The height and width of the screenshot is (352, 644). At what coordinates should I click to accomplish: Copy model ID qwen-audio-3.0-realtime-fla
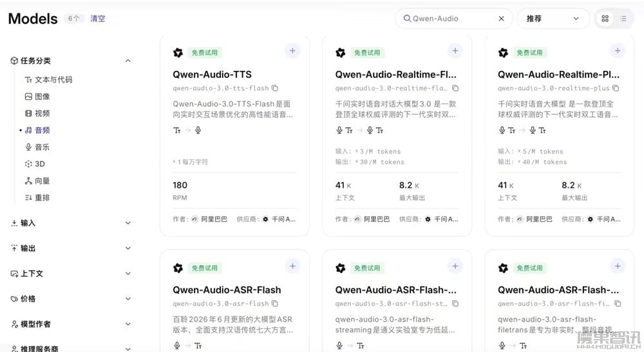pos(455,88)
